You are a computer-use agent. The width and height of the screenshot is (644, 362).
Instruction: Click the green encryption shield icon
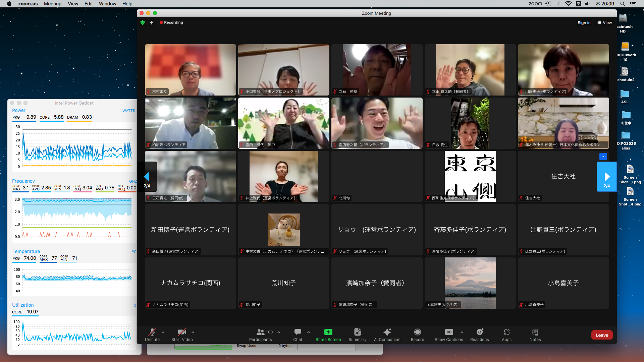click(143, 22)
